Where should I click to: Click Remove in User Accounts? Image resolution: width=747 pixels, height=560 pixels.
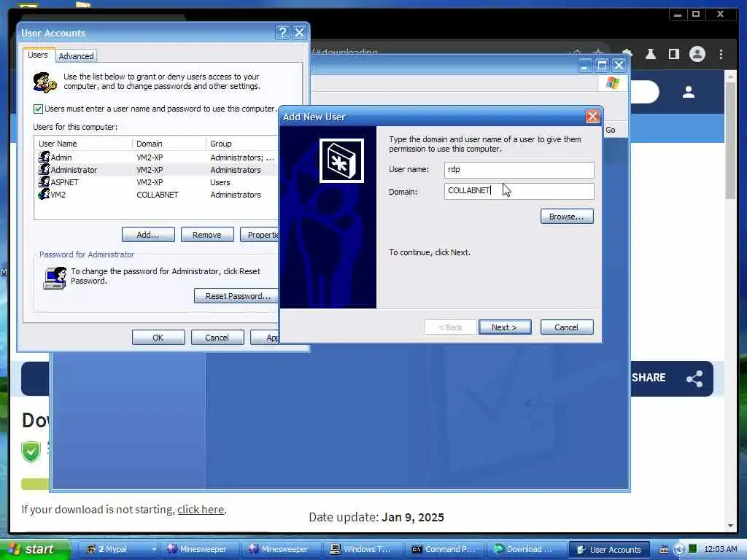206,235
